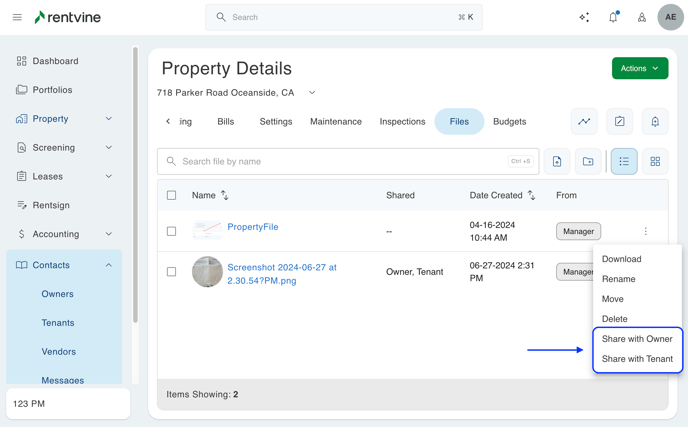Switch to list view layout
The width and height of the screenshot is (688, 427).
(x=624, y=161)
